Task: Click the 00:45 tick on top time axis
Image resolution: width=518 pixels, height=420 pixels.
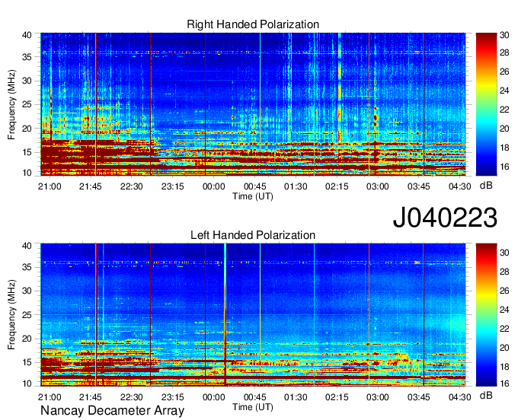Action: point(254,186)
